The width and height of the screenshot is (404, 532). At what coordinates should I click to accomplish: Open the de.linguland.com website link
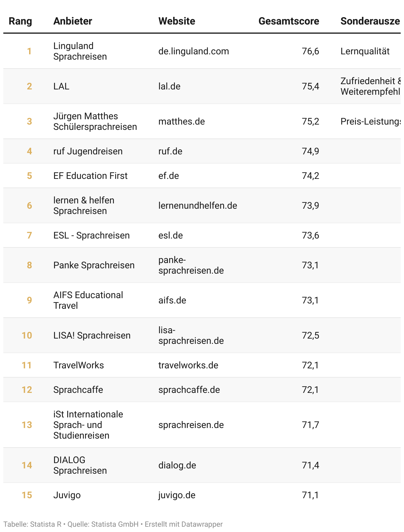click(193, 51)
